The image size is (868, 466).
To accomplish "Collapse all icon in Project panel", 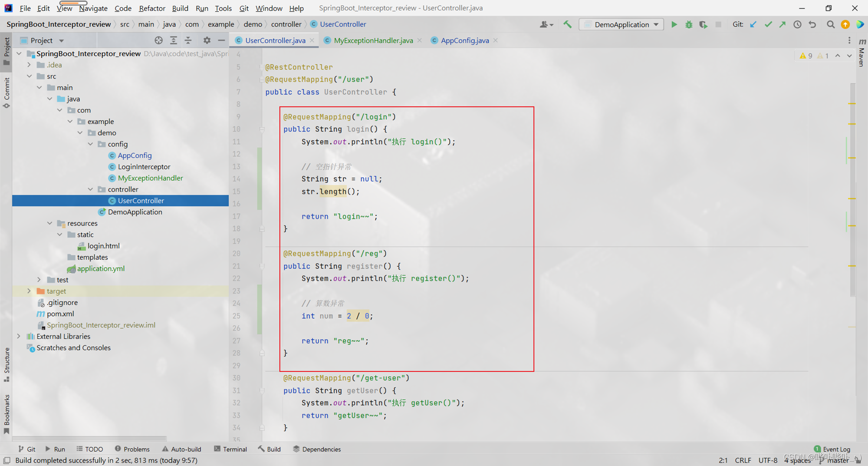I will coord(188,40).
